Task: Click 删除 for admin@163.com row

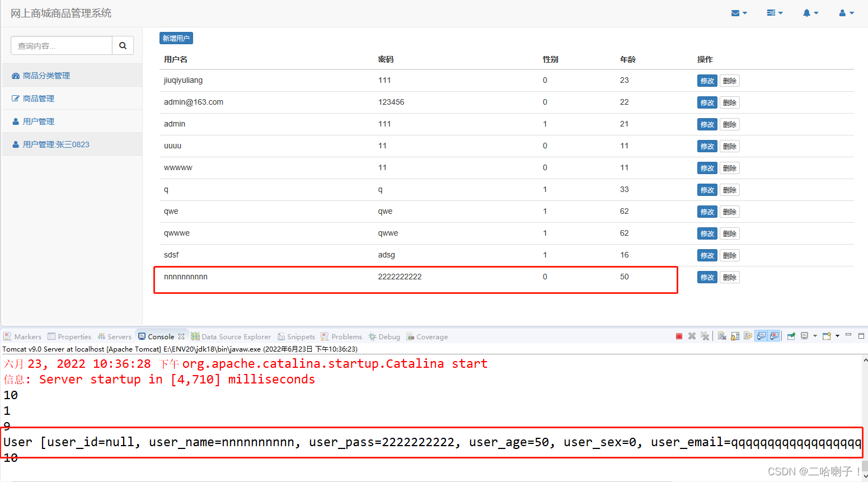Action: [x=729, y=102]
